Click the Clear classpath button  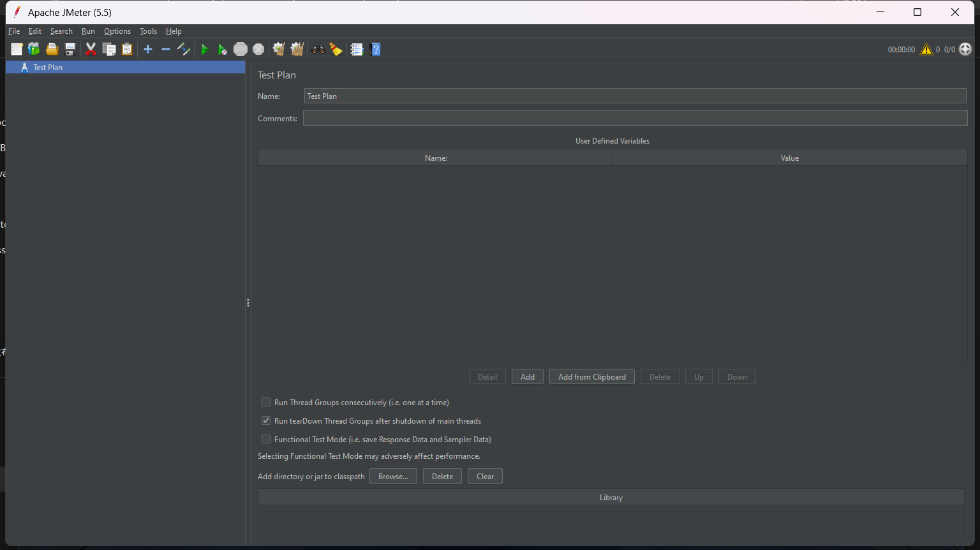(x=485, y=477)
